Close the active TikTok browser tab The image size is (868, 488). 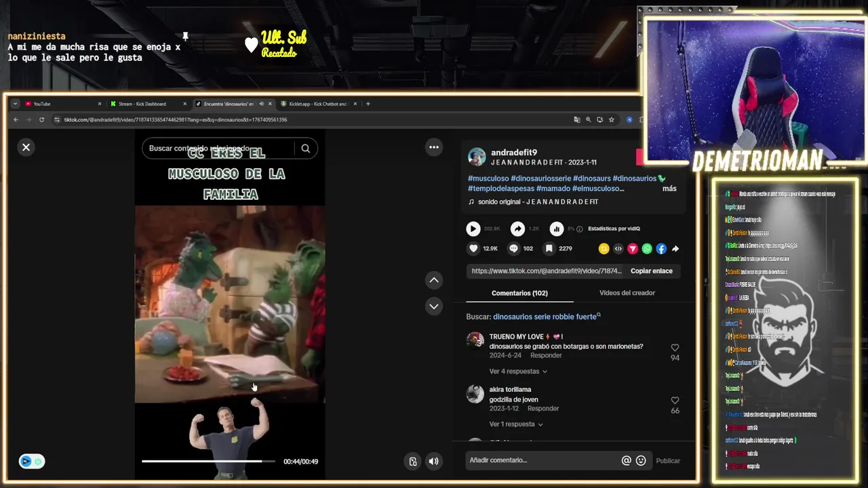pyautogui.click(x=270, y=104)
